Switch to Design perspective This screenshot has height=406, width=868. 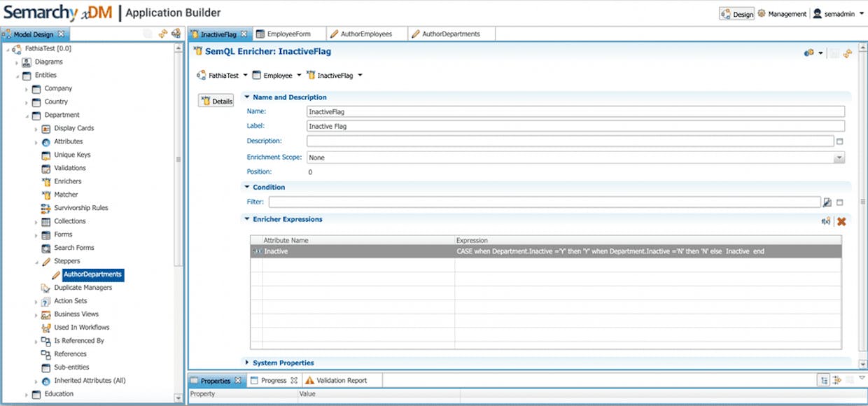737,14
